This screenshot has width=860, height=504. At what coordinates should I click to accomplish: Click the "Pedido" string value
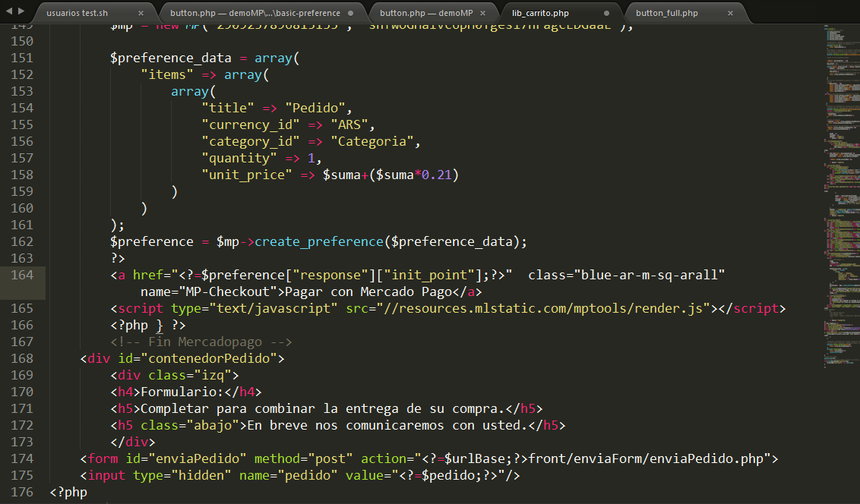[315, 108]
